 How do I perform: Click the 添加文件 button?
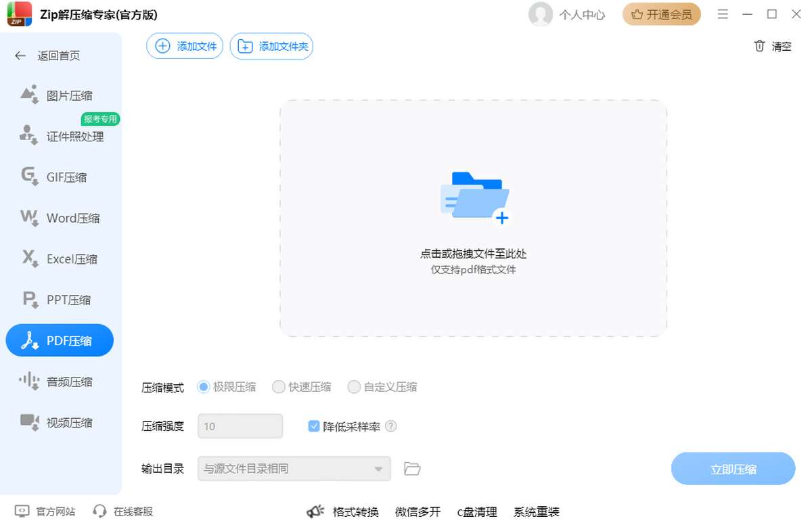[x=185, y=47]
